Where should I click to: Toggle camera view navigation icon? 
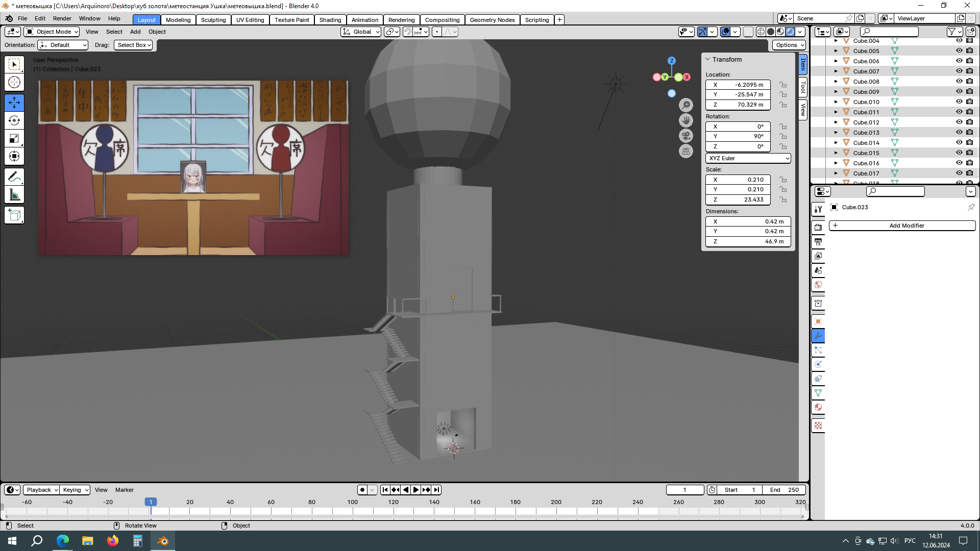pos(686,136)
